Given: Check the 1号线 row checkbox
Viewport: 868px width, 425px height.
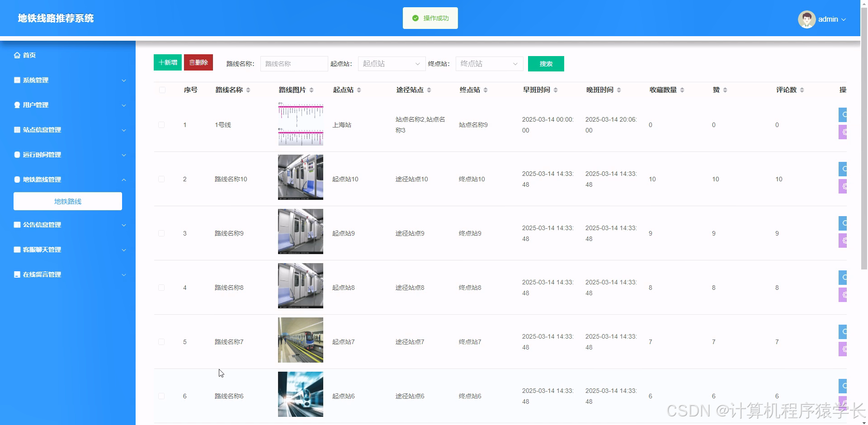Looking at the screenshot, I should click(161, 125).
